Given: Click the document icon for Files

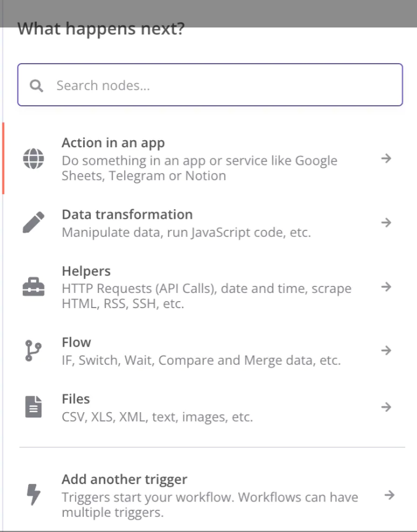Looking at the screenshot, I should tap(33, 406).
